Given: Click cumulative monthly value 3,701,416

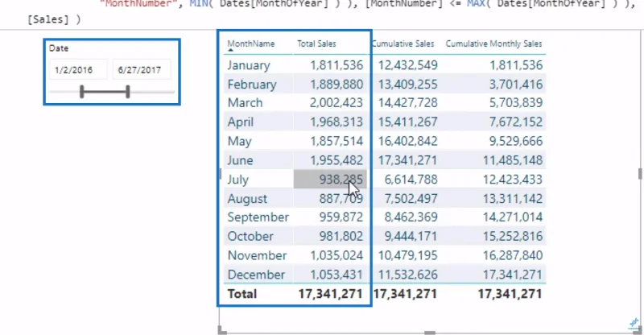Looking at the screenshot, I should click(516, 85).
